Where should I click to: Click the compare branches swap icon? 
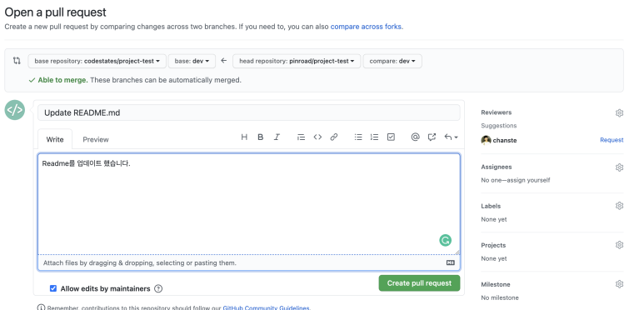(x=17, y=61)
